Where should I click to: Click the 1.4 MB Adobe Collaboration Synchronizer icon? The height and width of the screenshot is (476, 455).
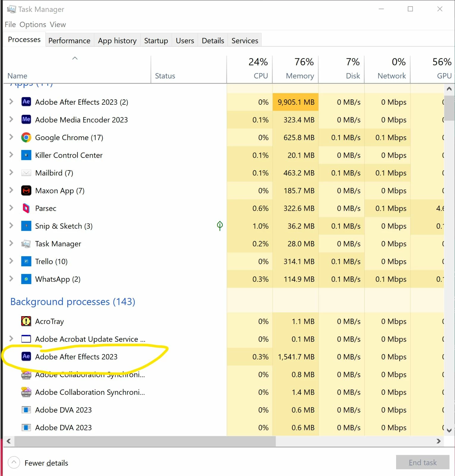[x=26, y=392]
